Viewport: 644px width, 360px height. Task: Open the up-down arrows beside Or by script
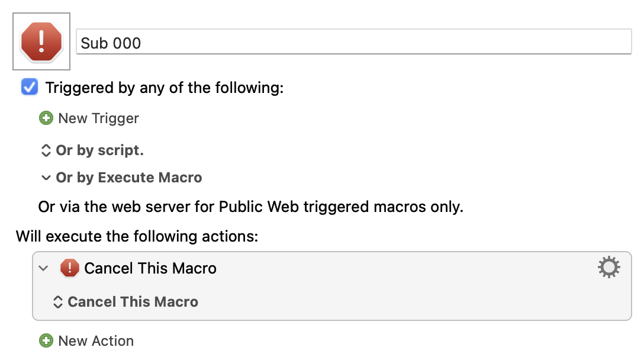[x=46, y=150]
